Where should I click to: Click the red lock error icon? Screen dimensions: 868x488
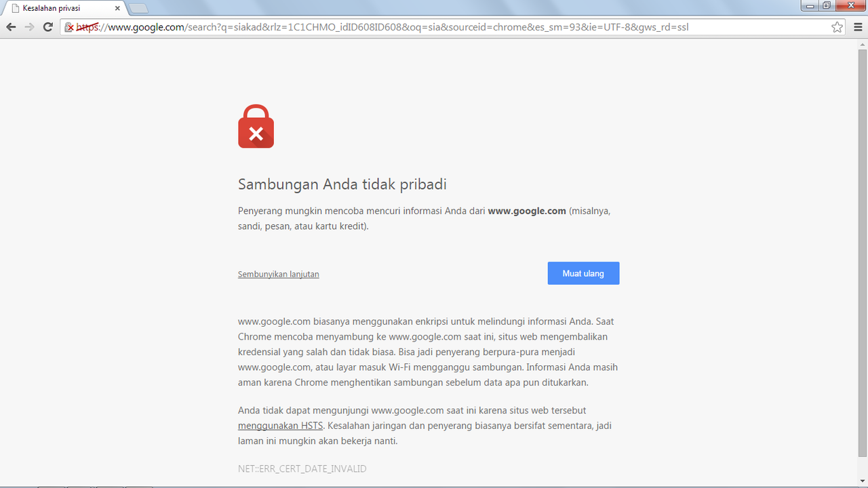coord(256,126)
